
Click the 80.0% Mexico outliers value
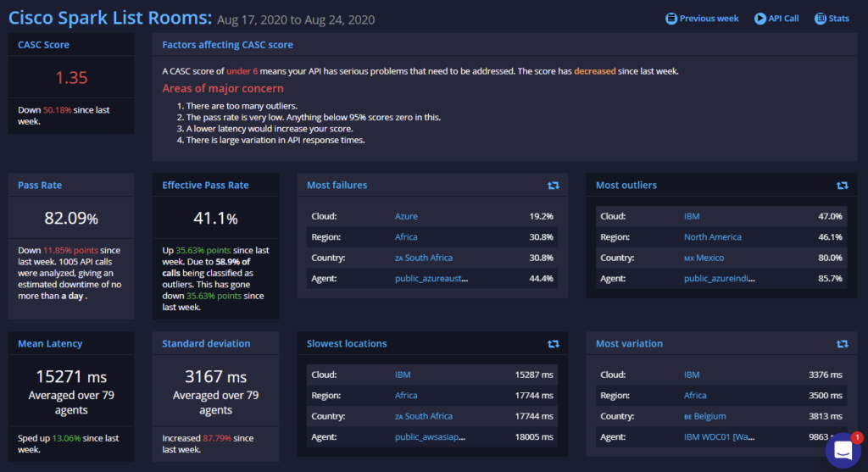pos(830,258)
